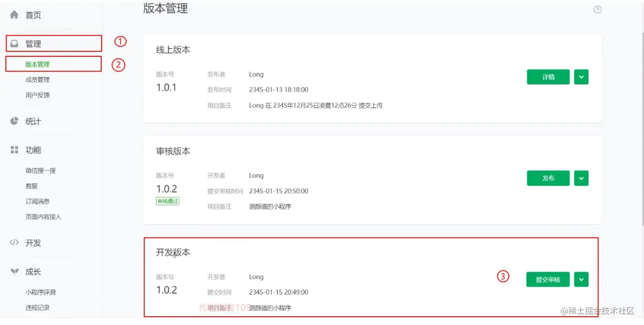Click the grid icon beside 功能
Screen dimensions: 644x325
pos(14,150)
